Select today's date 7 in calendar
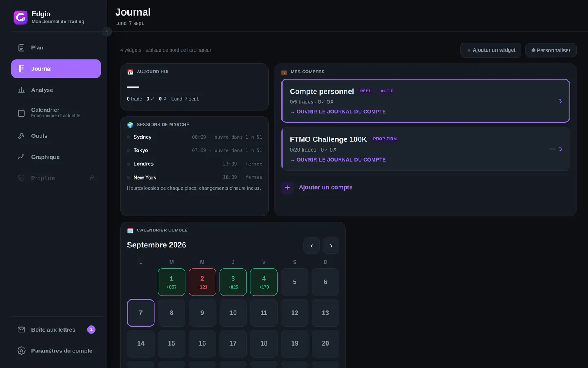This screenshot has height=368, width=588. click(x=141, y=313)
